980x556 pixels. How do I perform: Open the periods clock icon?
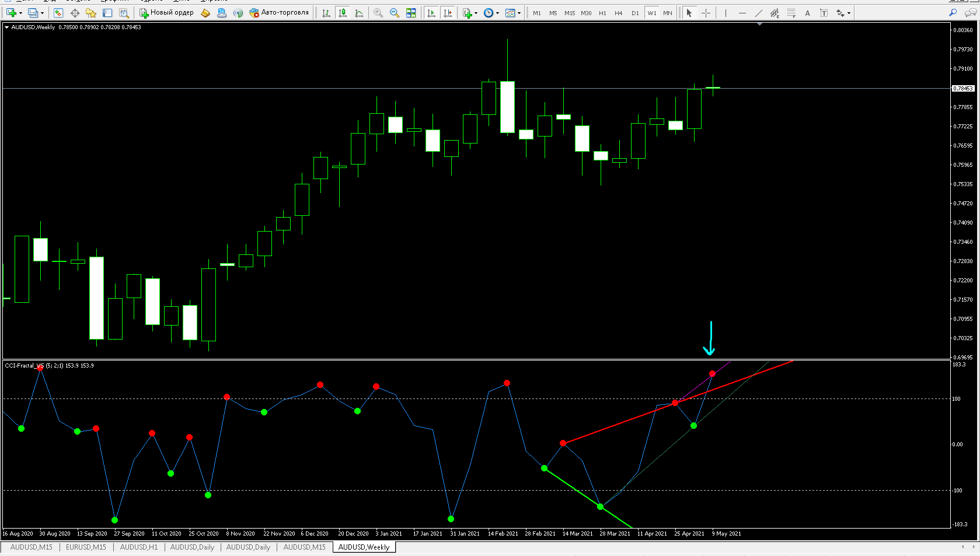pos(489,13)
